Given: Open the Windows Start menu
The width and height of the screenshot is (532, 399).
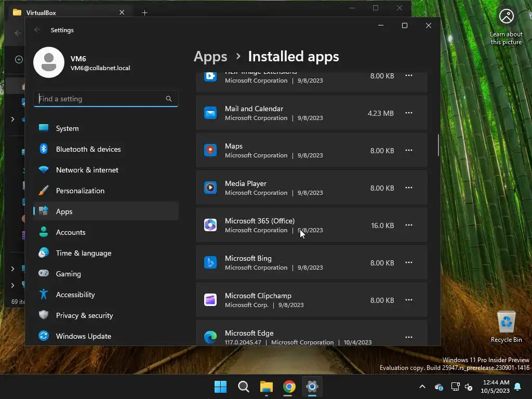Looking at the screenshot, I should tap(220, 387).
